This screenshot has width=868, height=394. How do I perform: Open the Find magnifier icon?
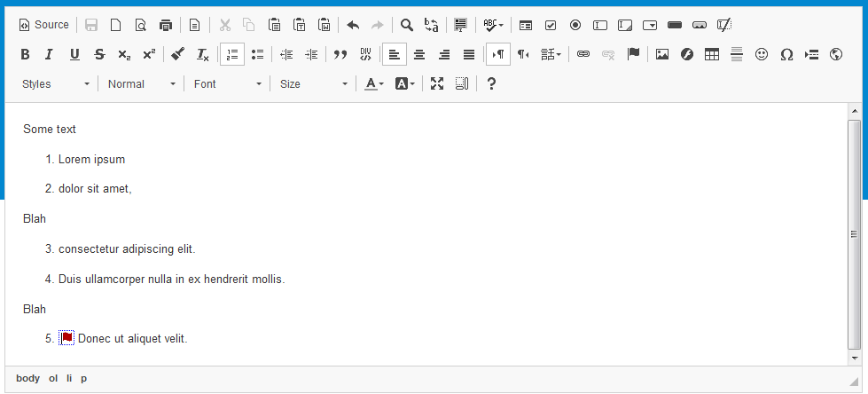(x=407, y=25)
